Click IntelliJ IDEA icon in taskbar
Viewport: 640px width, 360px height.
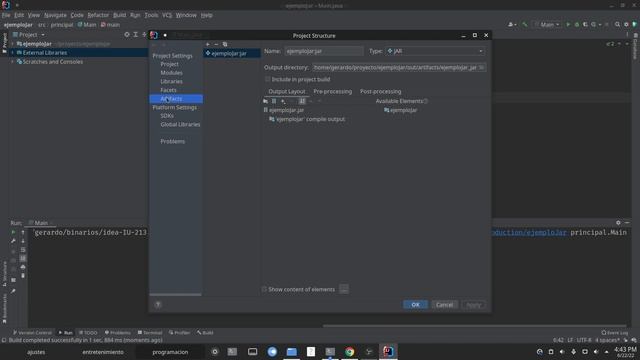pos(388,351)
